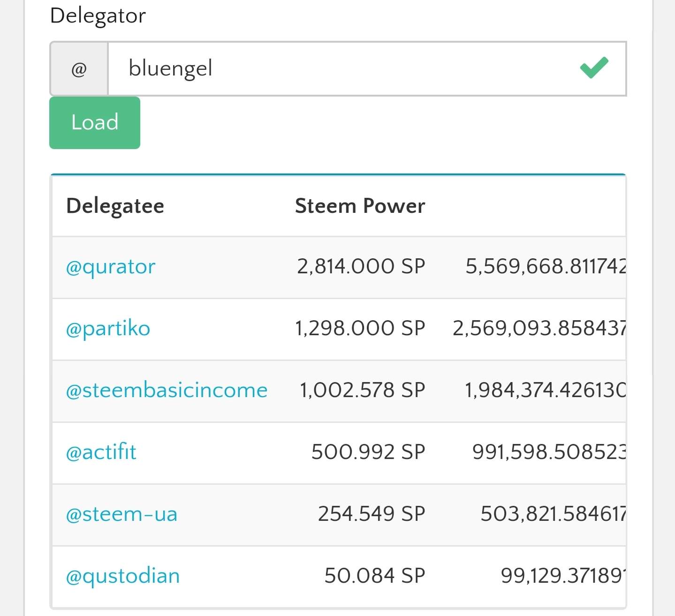
Task: Click the 50.084 SP amount
Action: [x=374, y=576]
